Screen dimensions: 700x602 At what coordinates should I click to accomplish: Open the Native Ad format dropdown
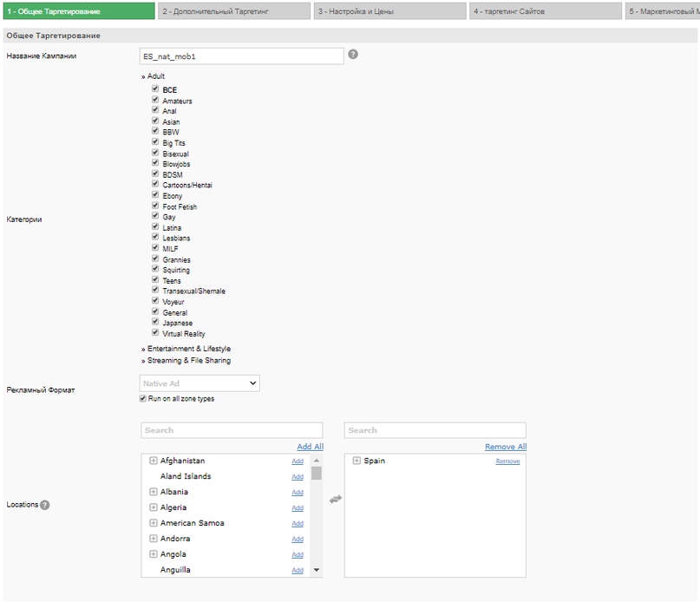200,383
